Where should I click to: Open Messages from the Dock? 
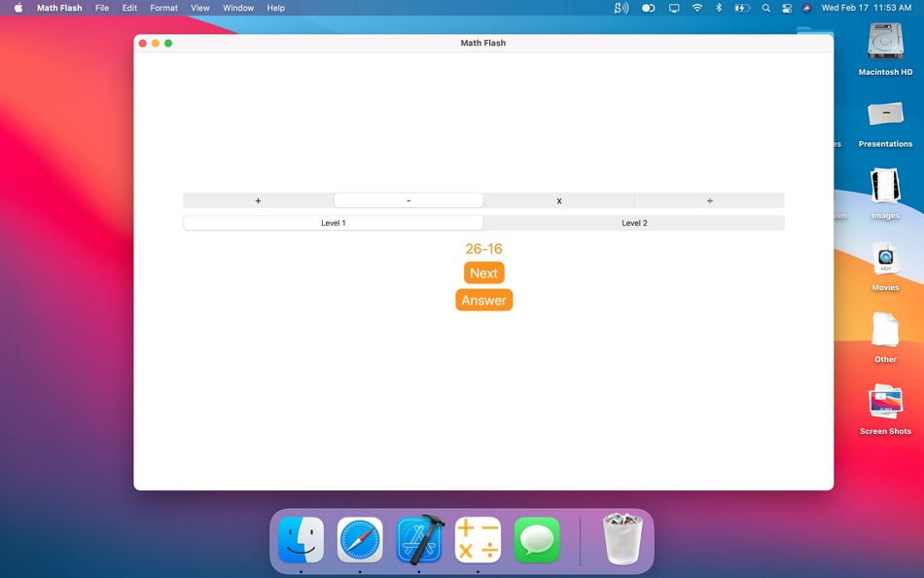(537, 540)
